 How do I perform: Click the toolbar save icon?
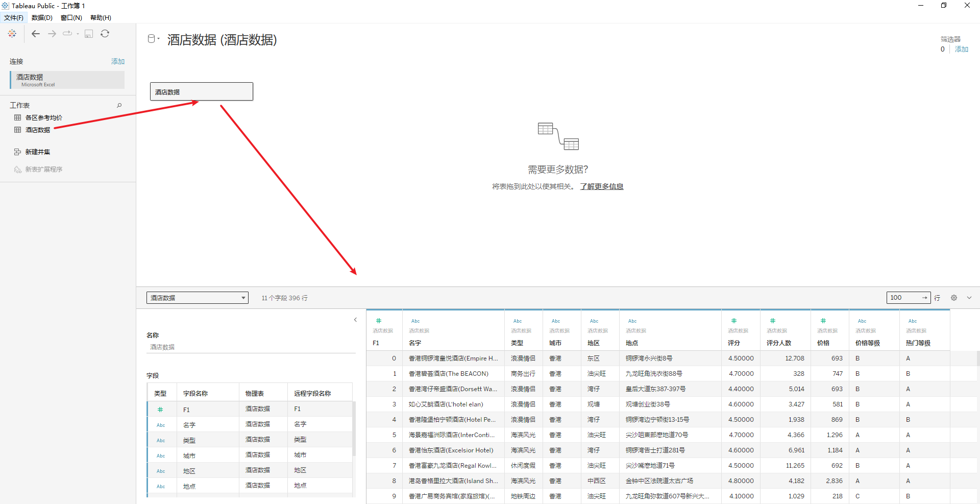pos(89,34)
